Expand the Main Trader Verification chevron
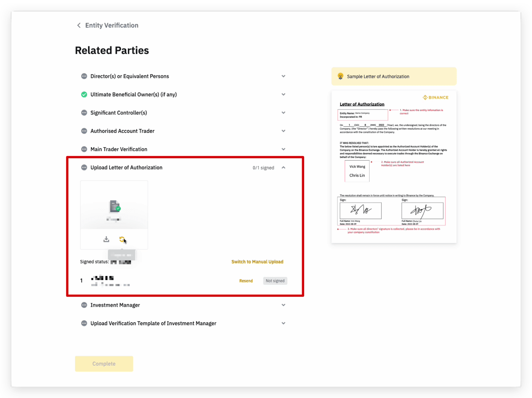 click(x=283, y=149)
